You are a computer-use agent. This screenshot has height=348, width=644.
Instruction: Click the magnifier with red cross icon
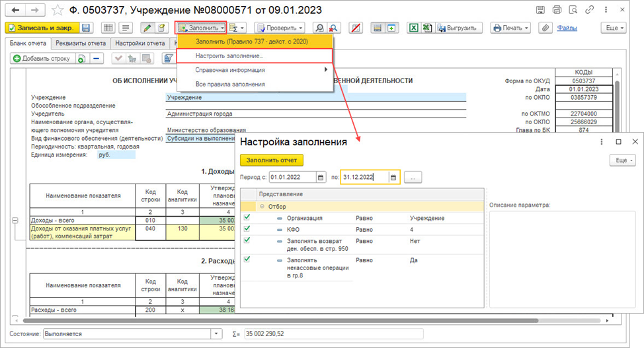[x=333, y=28]
